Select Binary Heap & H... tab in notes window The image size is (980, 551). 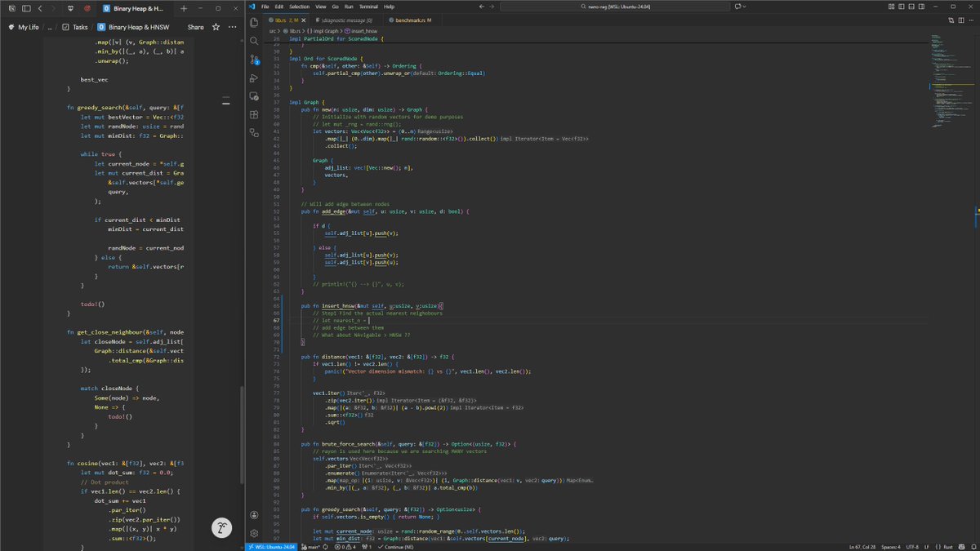point(135,7)
